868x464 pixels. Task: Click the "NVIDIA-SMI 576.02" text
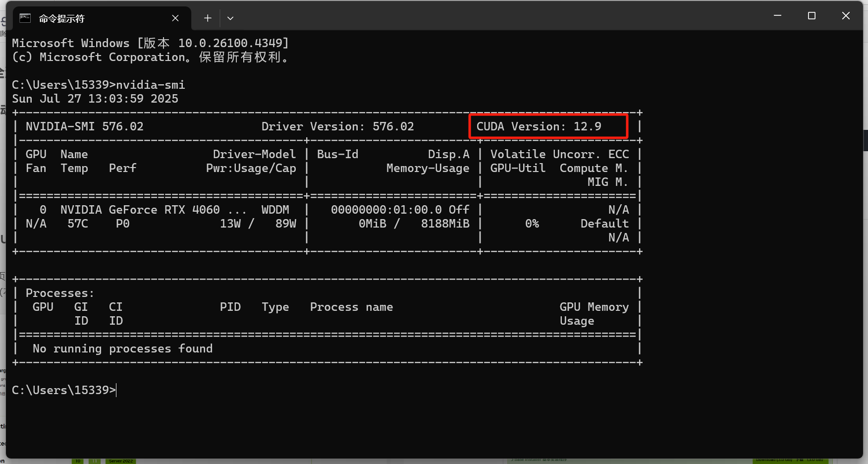(x=85, y=126)
